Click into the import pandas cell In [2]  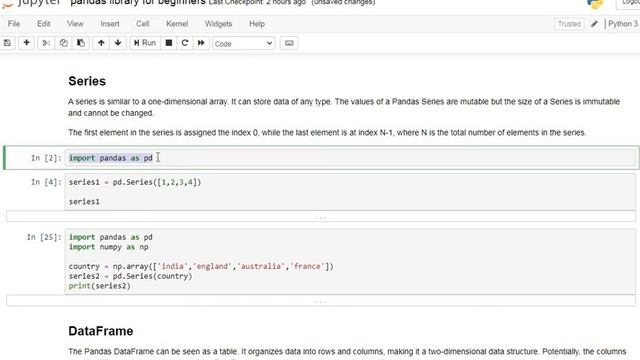pyautogui.click(x=351, y=158)
